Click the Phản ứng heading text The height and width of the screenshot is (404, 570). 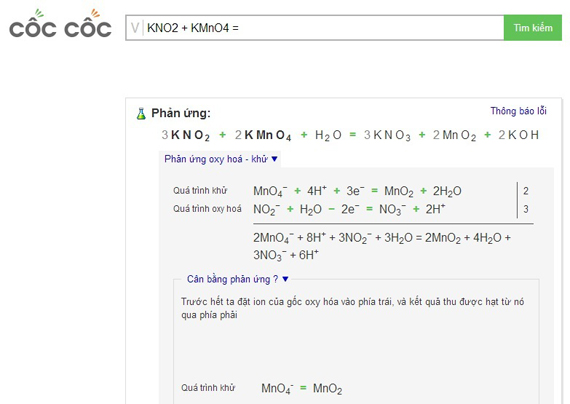(181, 113)
